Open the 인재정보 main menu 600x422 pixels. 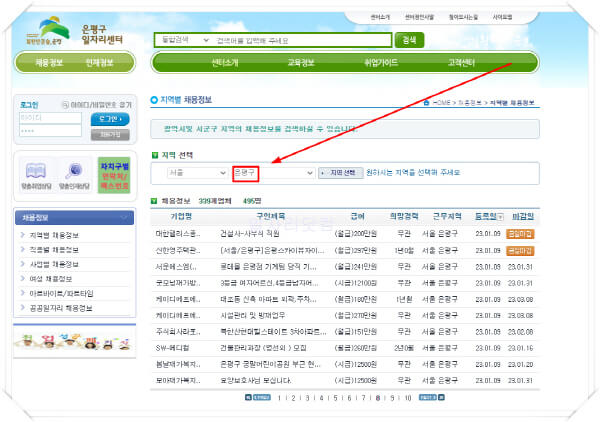[x=99, y=62]
